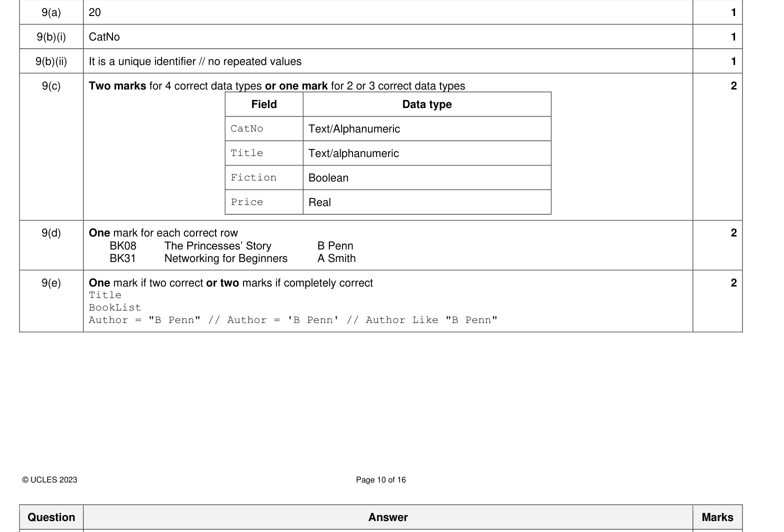Image resolution: width=784 pixels, height=532 pixels.
Task: Click the mark value '1' for 9(b)(i)
Action: (733, 37)
